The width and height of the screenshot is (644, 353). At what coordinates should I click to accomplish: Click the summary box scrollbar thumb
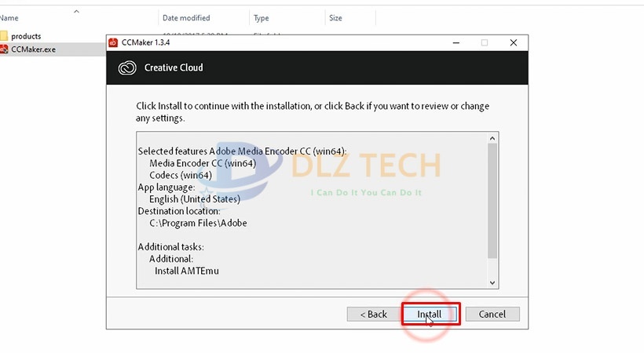[492, 201]
